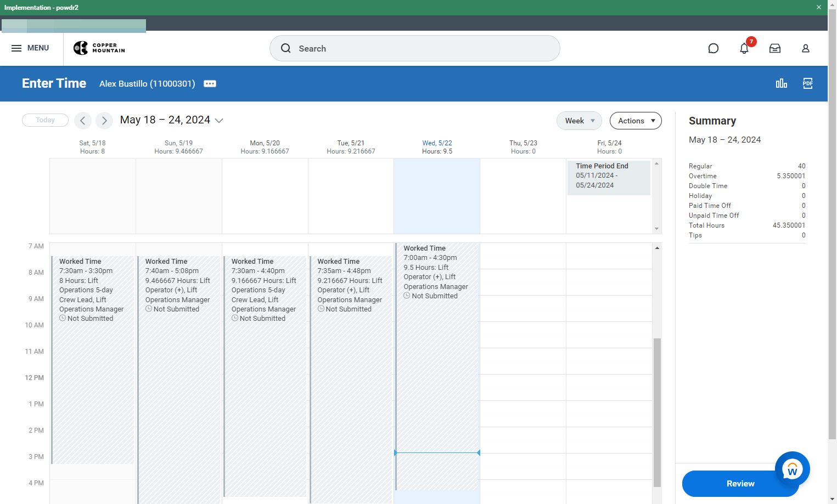Click the Today button
The width and height of the screenshot is (837, 504).
point(45,120)
